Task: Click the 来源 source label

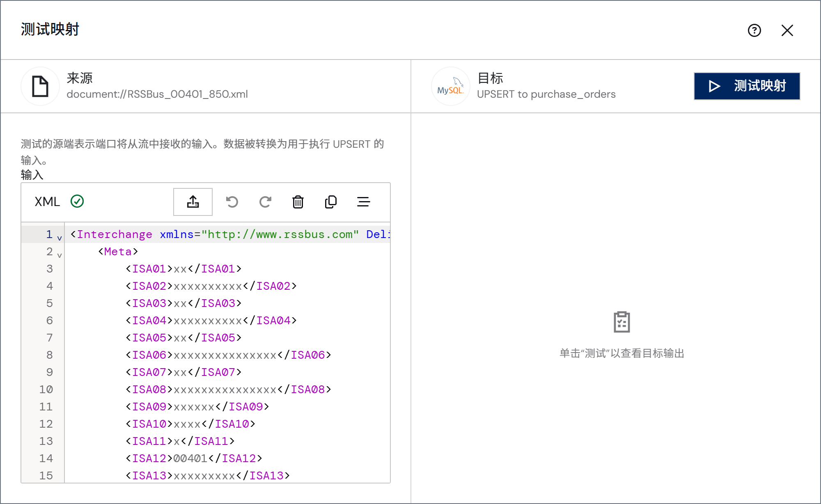Action: 80,78
